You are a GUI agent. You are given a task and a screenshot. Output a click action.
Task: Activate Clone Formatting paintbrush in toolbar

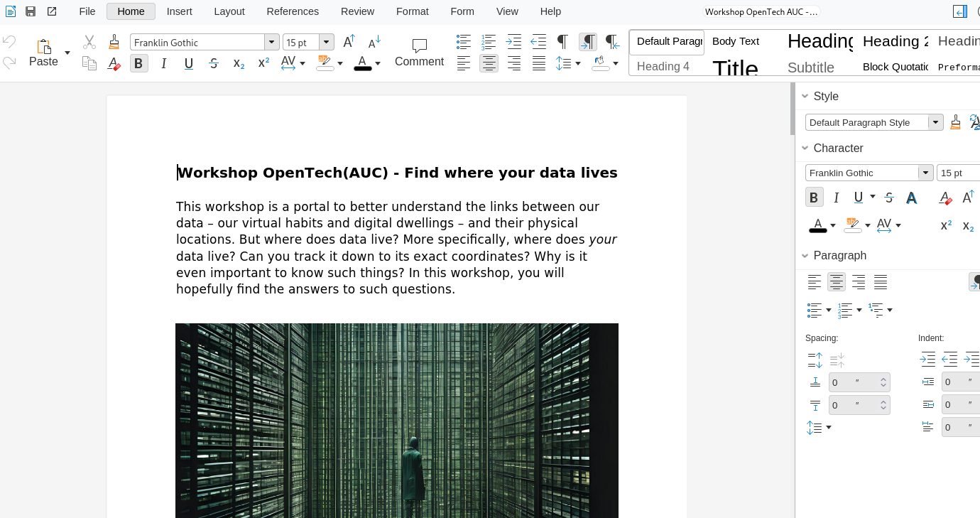pyautogui.click(x=114, y=42)
